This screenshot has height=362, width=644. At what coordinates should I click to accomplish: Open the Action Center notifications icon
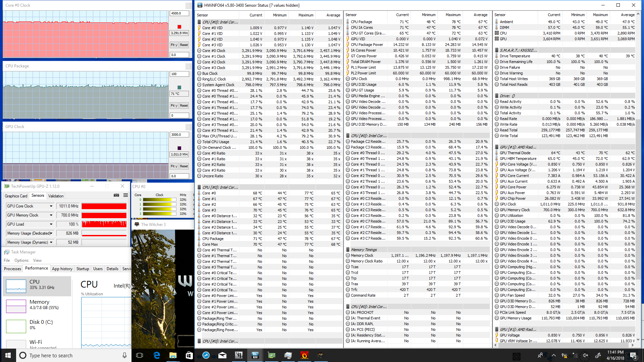point(633,355)
